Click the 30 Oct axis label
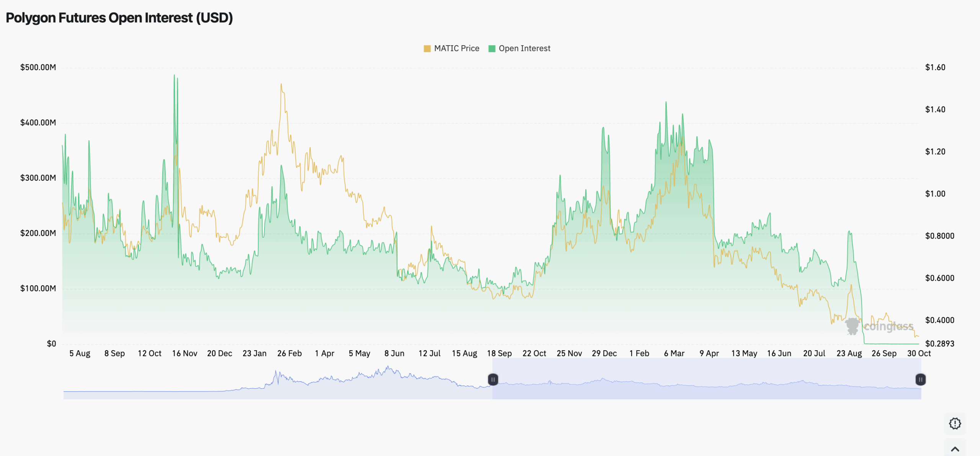980x456 pixels. (x=919, y=354)
